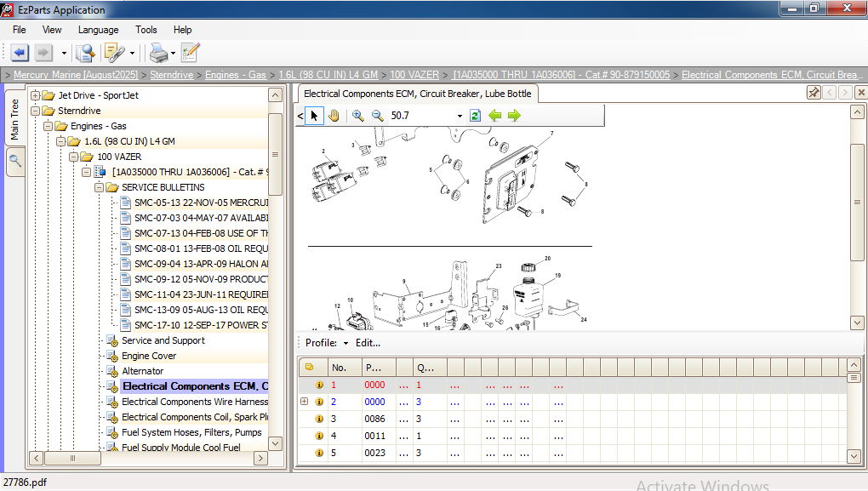Collapse the SERVICE BULLETINS folder node
868x491 pixels.
pyautogui.click(x=99, y=188)
